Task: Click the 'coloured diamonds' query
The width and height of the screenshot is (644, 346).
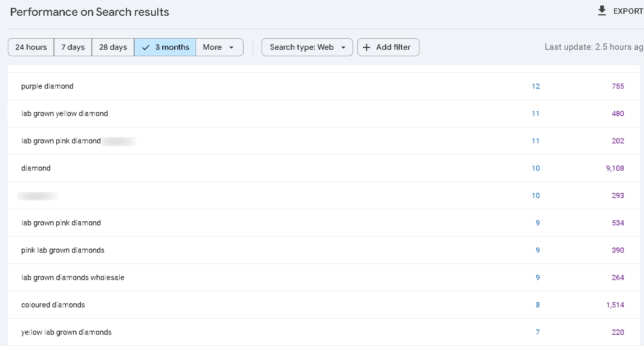Action: pos(53,305)
